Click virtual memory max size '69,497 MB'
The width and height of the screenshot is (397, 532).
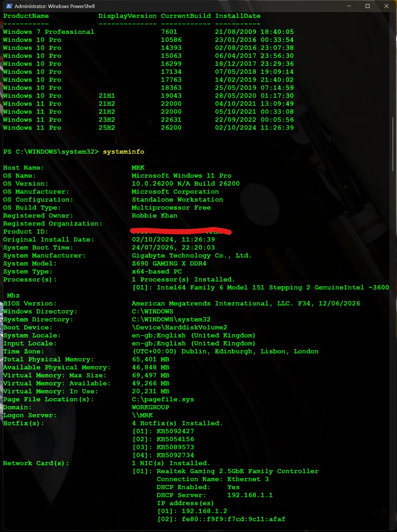(x=150, y=375)
